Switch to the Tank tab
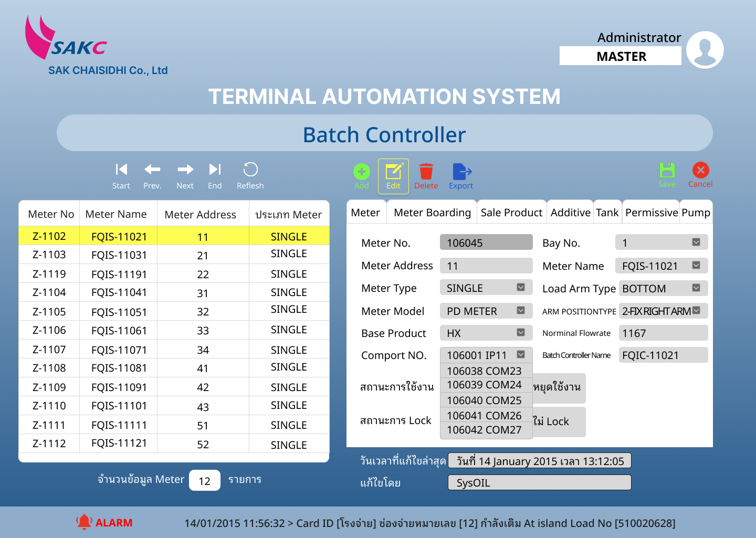Image resolution: width=756 pixels, height=538 pixels. pyautogui.click(x=607, y=213)
